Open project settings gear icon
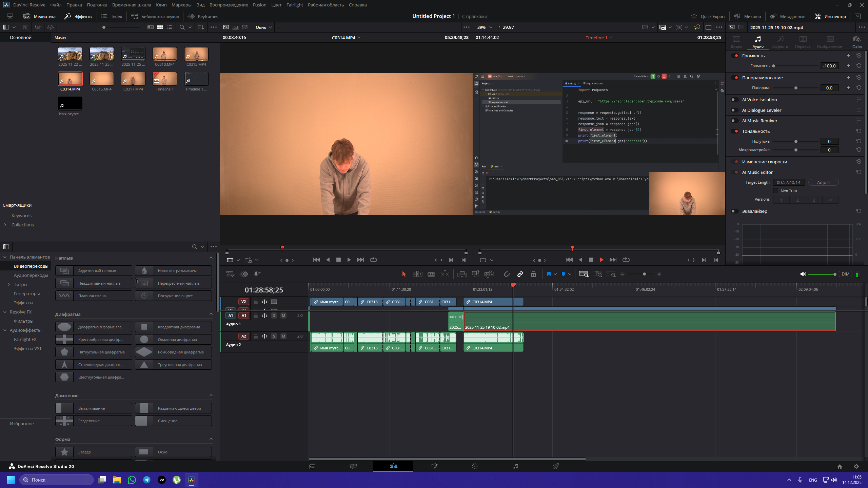Image resolution: width=868 pixels, height=488 pixels. (x=856, y=466)
